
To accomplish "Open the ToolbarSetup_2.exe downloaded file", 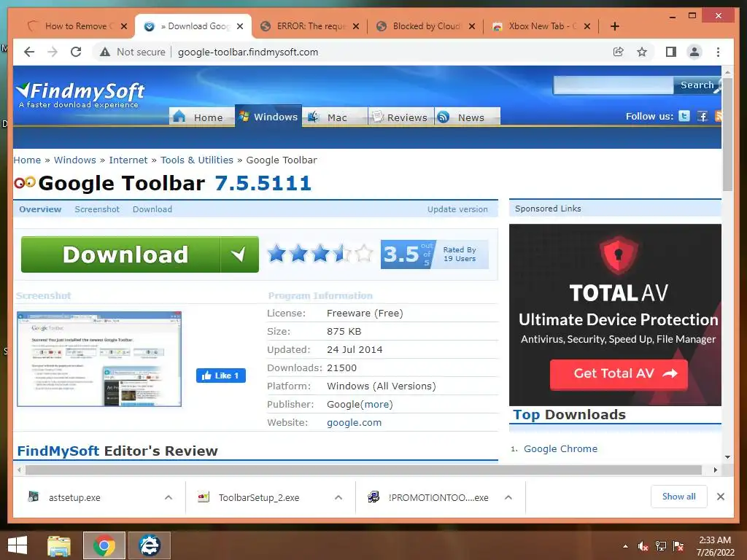I will [259, 497].
